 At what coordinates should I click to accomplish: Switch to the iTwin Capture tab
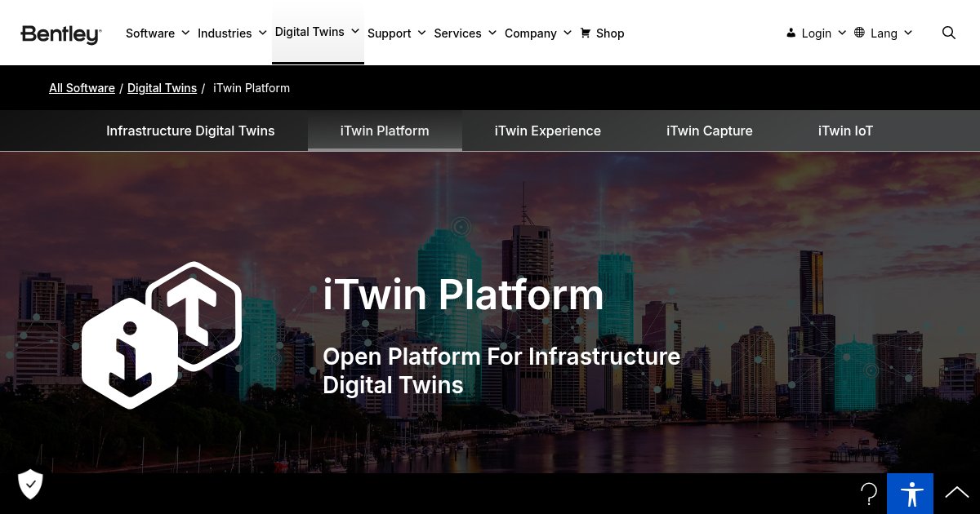click(x=710, y=131)
